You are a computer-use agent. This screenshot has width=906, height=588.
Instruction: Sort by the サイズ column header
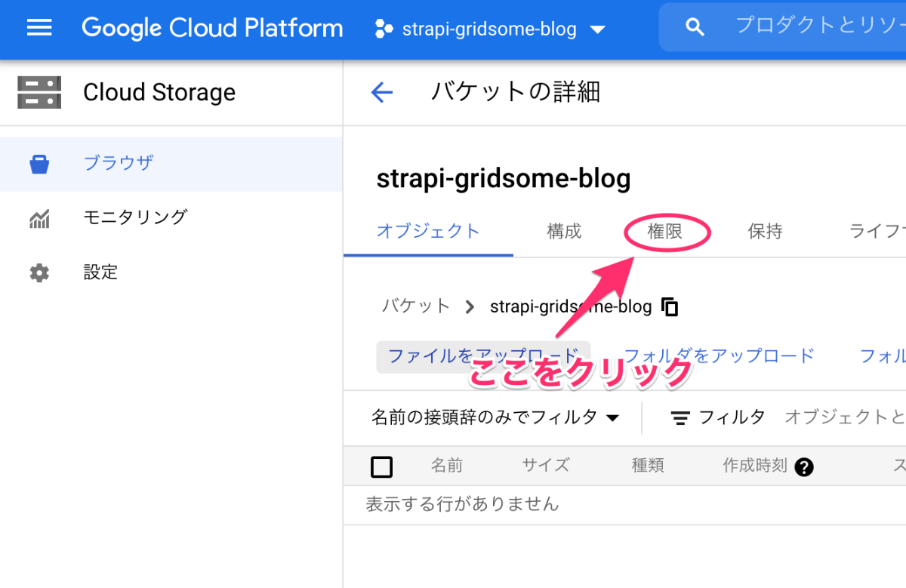click(546, 465)
